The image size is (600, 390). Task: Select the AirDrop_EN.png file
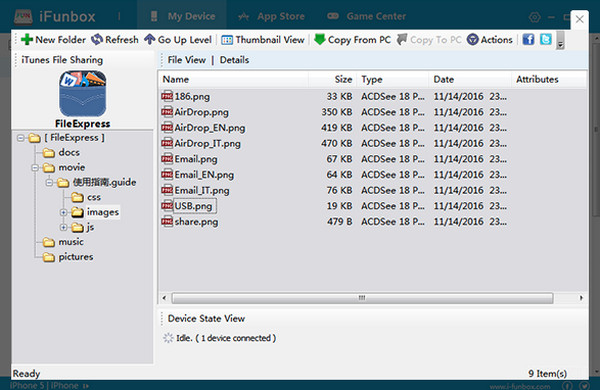click(210, 128)
